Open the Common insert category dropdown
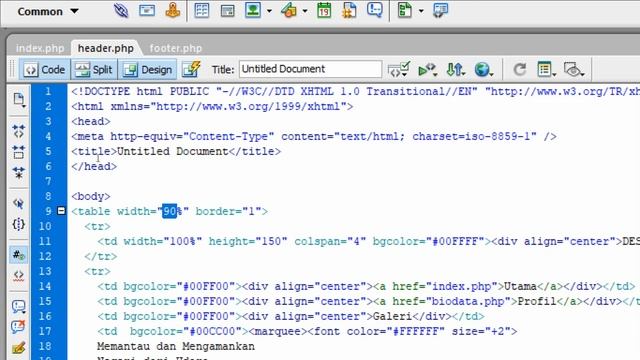Image resolution: width=640 pixels, height=360 pixels. (48, 11)
